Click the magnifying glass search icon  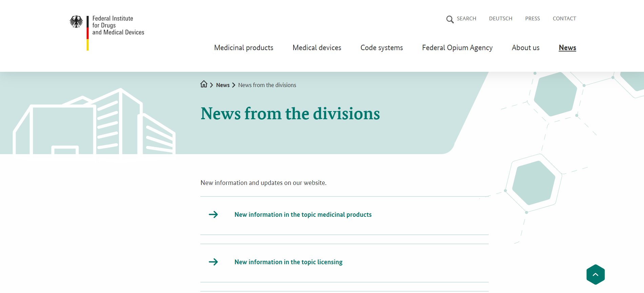point(450,19)
